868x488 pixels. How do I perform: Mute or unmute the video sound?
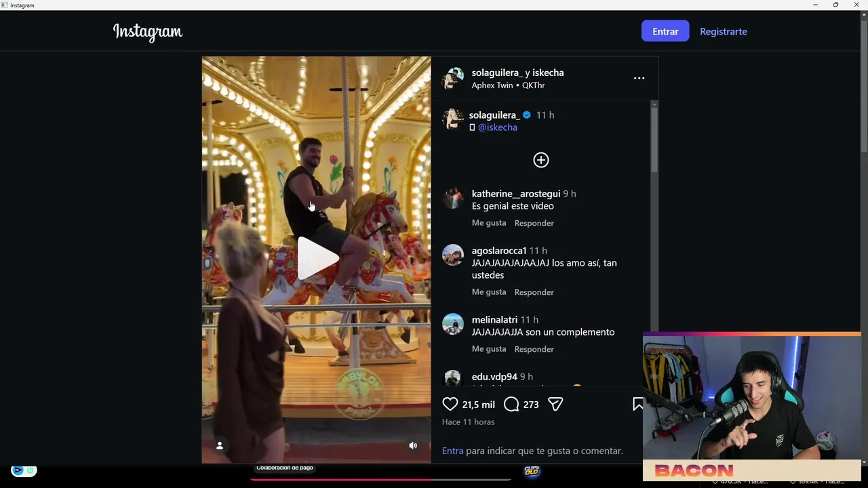click(413, 445)
